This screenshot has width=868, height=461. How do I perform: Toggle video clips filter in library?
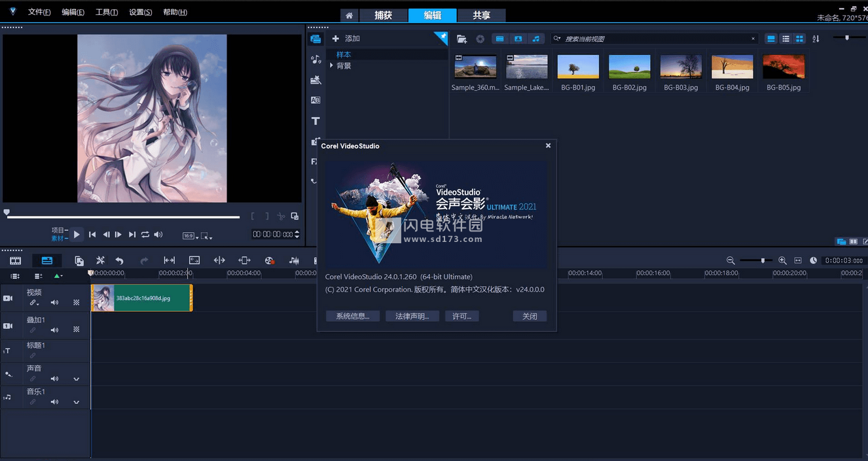pos(499,39)
